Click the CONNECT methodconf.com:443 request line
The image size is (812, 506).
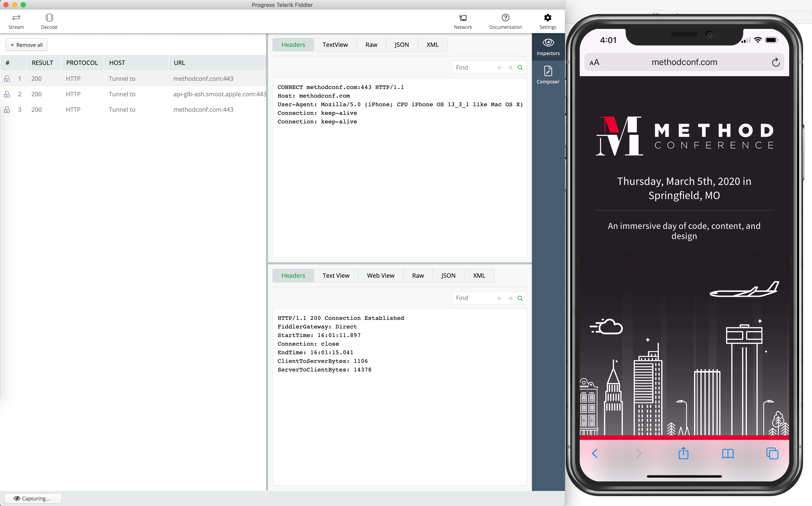click(x=341, y=87)
